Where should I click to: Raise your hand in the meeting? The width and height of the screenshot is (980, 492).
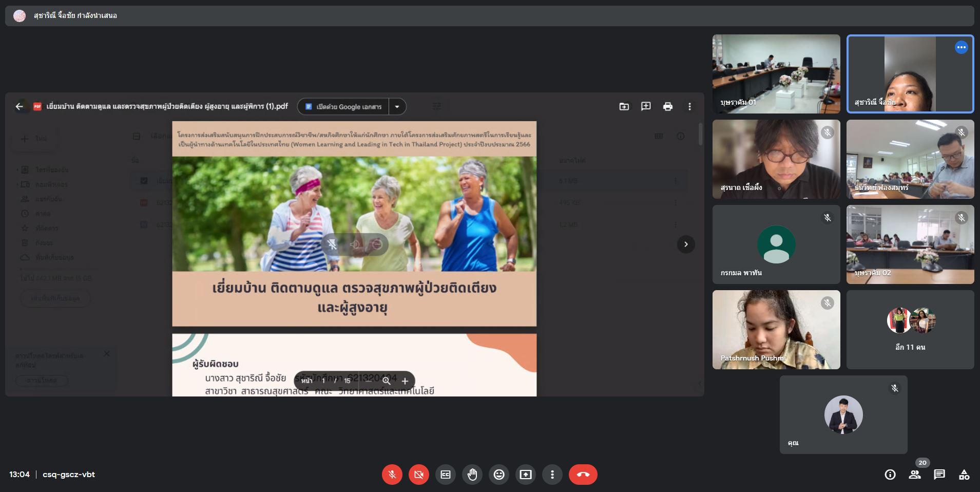pos(472,475)
